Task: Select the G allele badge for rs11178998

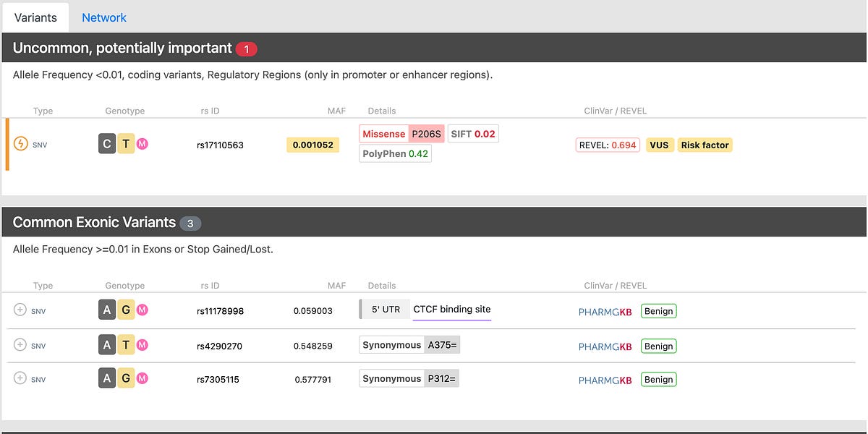Action: point(126,310)
